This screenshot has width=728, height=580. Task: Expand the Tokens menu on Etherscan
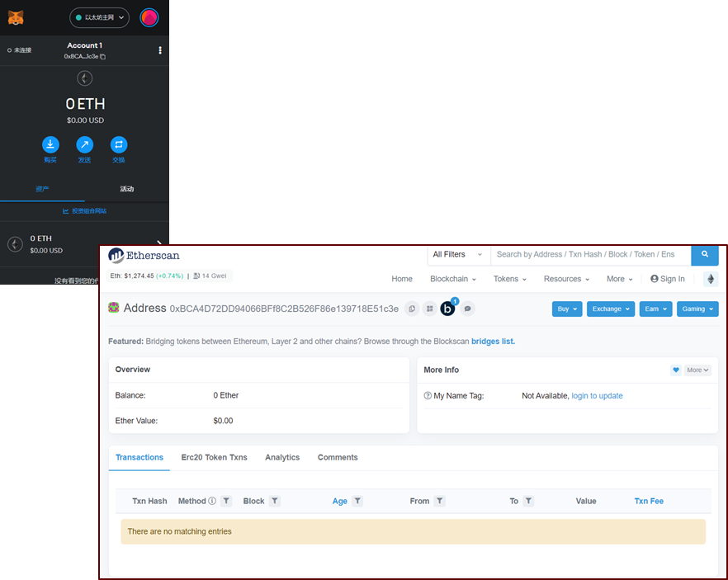[510, 279]
